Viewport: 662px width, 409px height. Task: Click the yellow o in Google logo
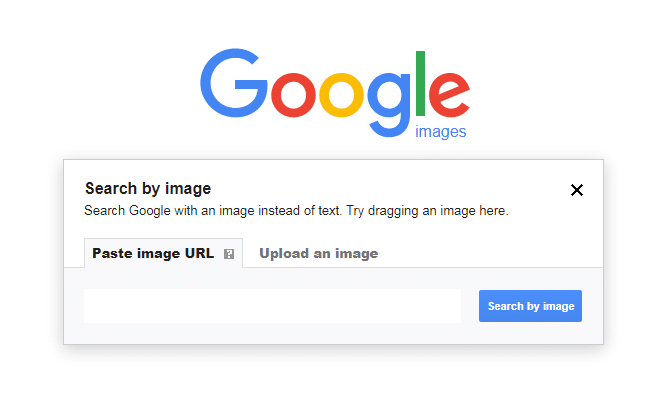click(341, 95)
